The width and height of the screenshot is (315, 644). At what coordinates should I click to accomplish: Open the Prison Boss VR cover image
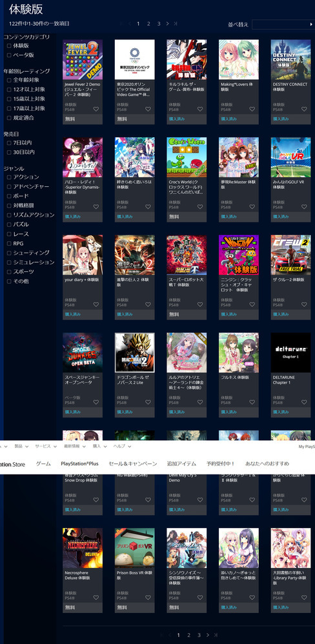click(x=135, y=549)
